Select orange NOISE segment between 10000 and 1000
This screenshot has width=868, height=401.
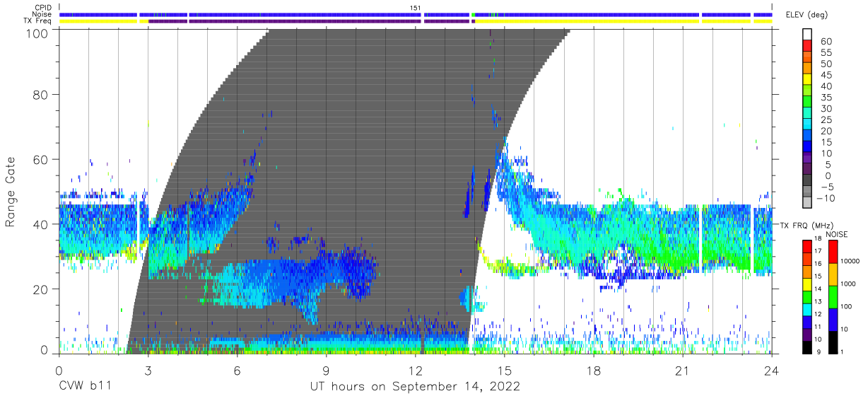coord(833,274)
